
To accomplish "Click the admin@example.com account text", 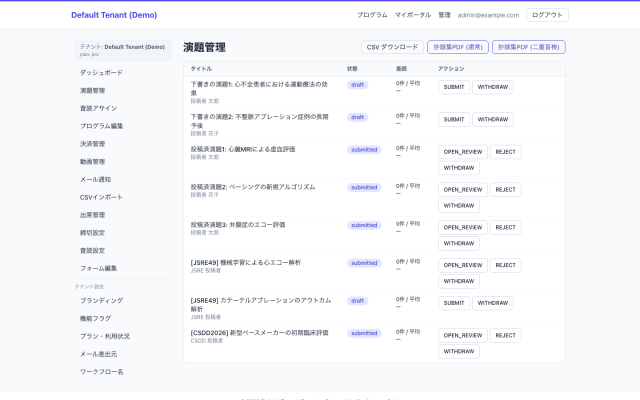I will click(488, 15).
